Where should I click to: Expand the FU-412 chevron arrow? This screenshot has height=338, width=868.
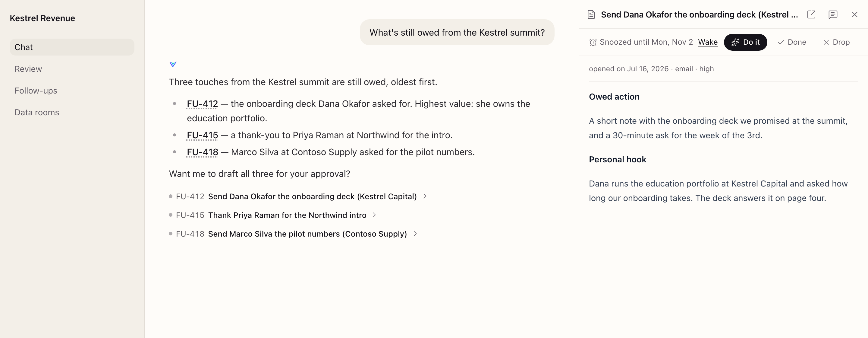425,196
